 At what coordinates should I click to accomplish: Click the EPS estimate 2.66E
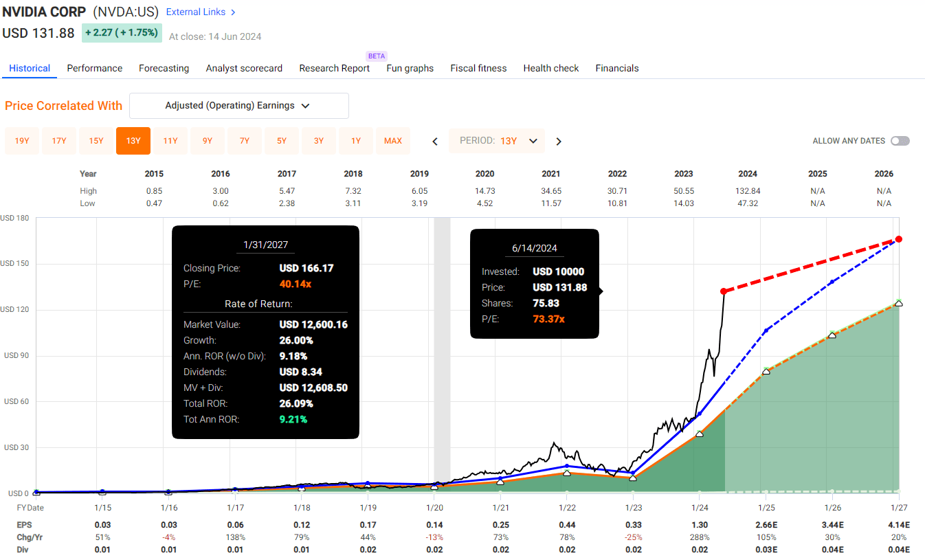(767, 525)
